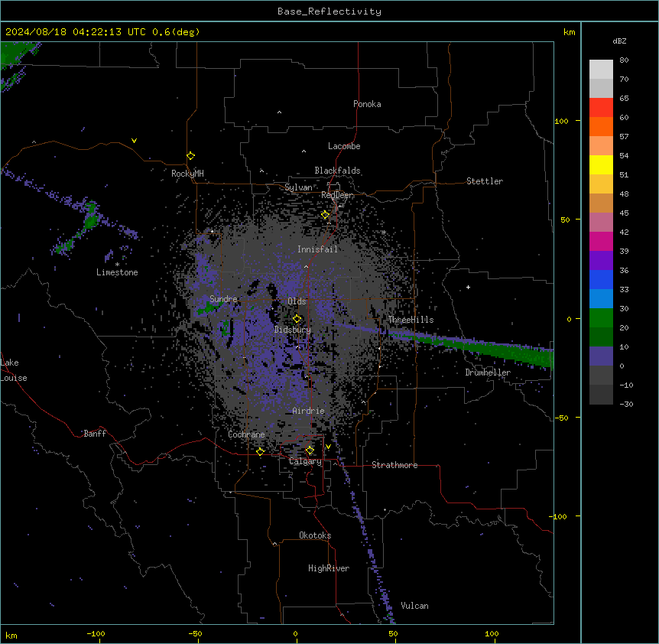This screenshot has width=659, height=644.
Task: Click the caret marker below Innisfail
Action: [x=306, y=267]
